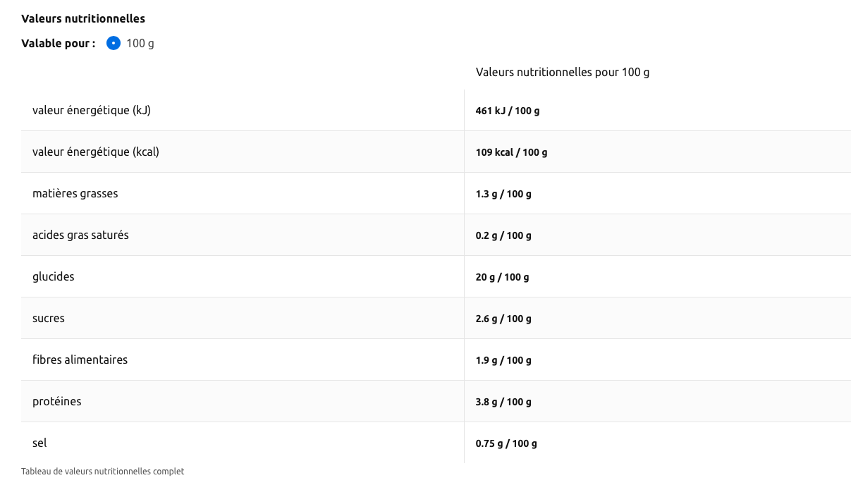Viewport: 851px width, 504px height.
Task: Select the 100 g radio button
Action: click(x=114, y=44)
